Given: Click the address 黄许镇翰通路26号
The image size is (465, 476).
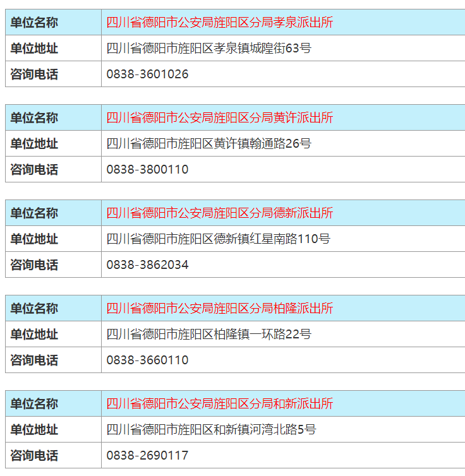Looking at the screenshot, I should click(208, 143).
